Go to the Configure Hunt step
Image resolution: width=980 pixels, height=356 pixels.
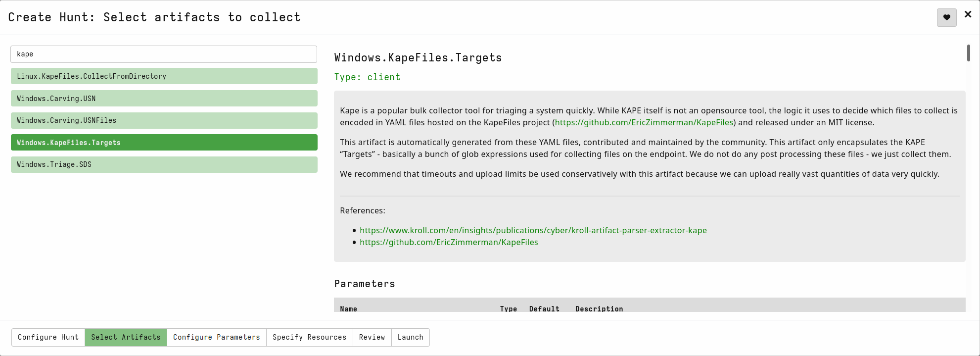coord(48,337)
